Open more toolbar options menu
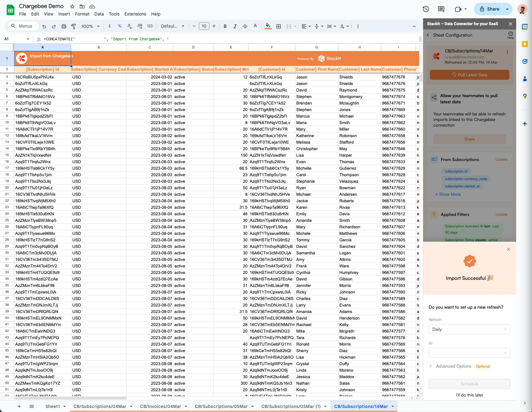532x412 pixels. click(358, 26)
